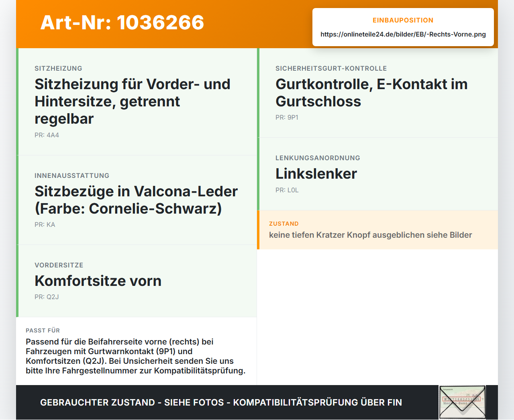The height and width of the screenshot is (420, 514).
Task: Select the Linkslenker title
Action: click(x=316, y=174)
